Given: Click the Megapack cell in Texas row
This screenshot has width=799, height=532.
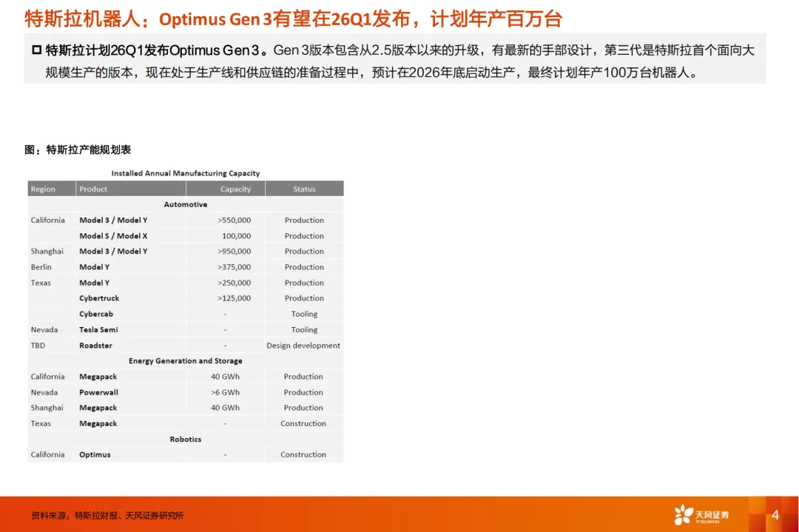Looking at the screenshot, I should [98, 423].
